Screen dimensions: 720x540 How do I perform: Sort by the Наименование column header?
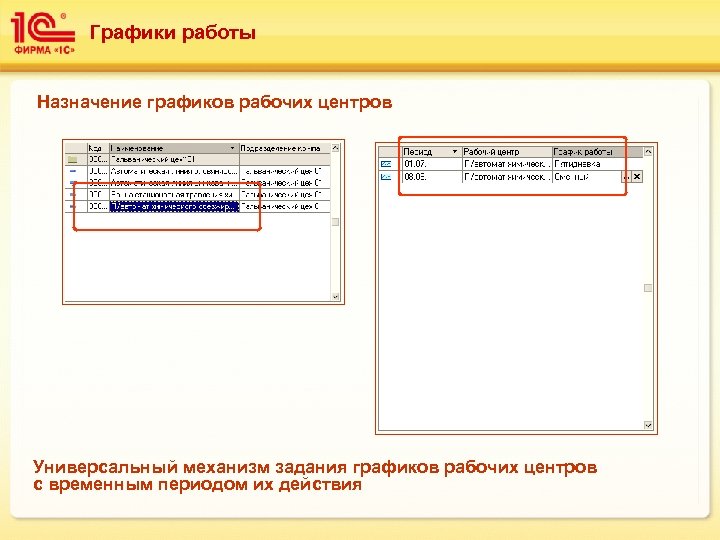pyautogui.click(x=174, y=148)
